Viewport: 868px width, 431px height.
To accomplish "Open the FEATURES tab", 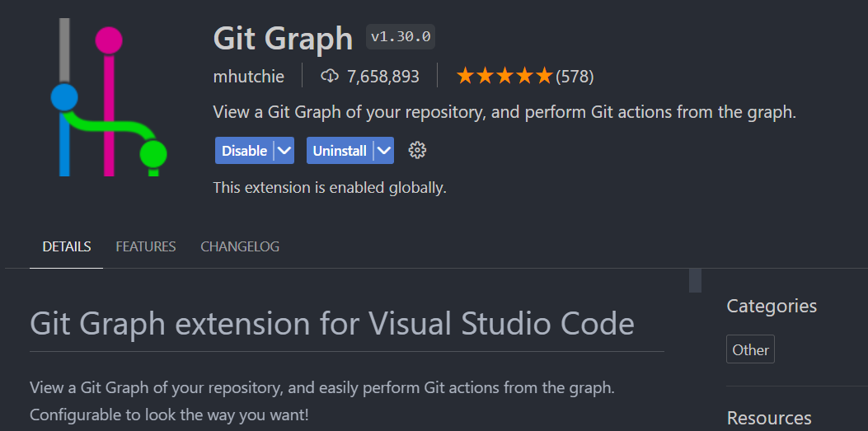I will pos(146,246).
